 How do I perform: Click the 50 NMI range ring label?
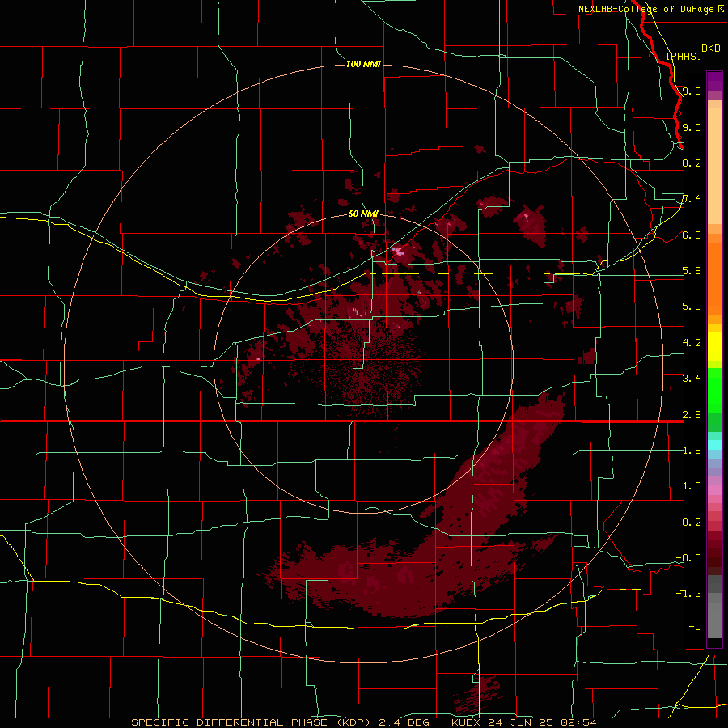coord(363,214)
